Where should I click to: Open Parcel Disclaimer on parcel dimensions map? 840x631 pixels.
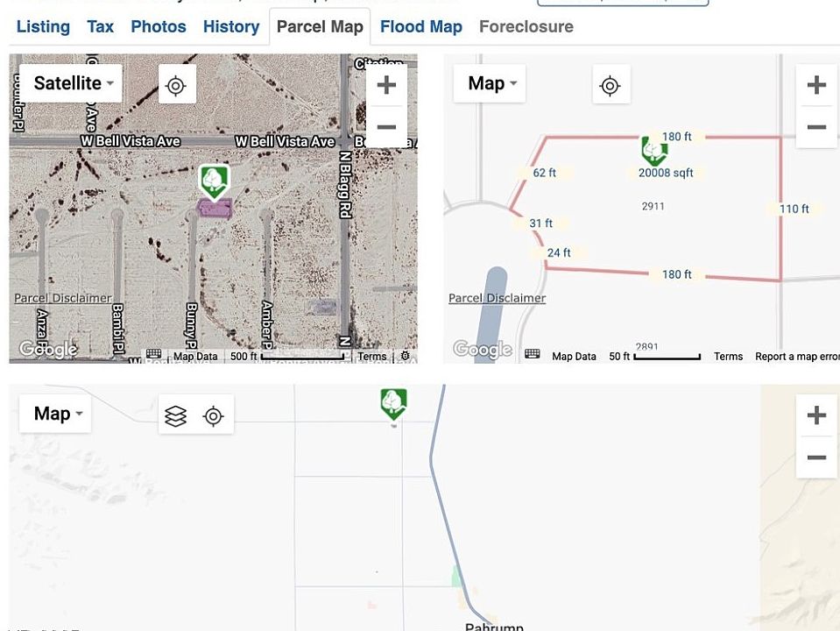tap(498, 298)
